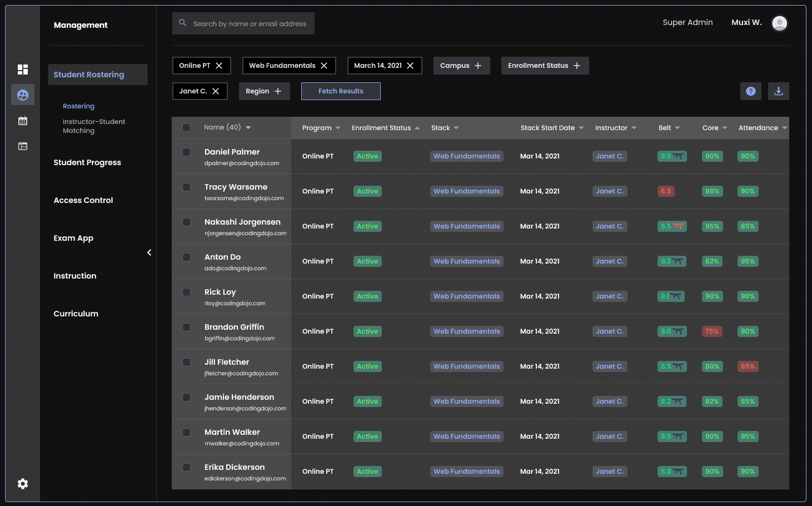Check the Jamie Henderson row checkbox
The width and height of the screenshot is (812, 506).
[187, 397]
